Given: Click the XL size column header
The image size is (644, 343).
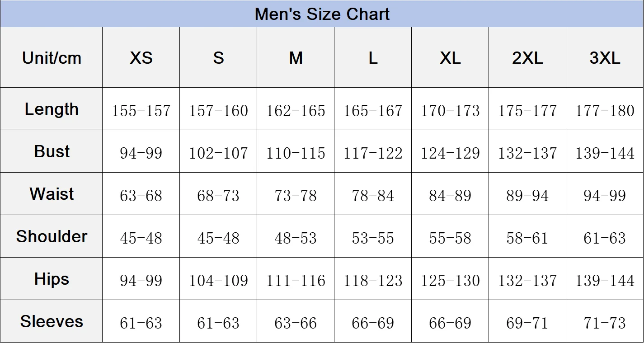Looking at the screenshot, I should 450,58.
